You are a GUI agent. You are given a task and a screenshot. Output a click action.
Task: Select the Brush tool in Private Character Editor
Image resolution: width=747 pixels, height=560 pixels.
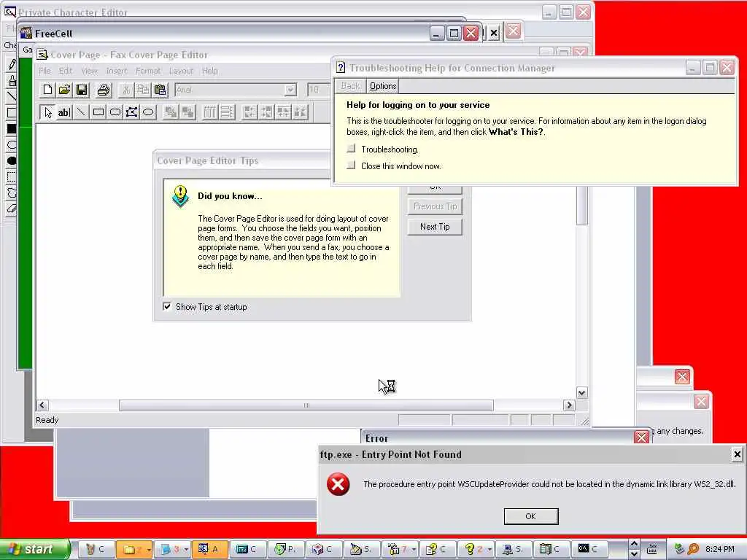tap(12, 80)
